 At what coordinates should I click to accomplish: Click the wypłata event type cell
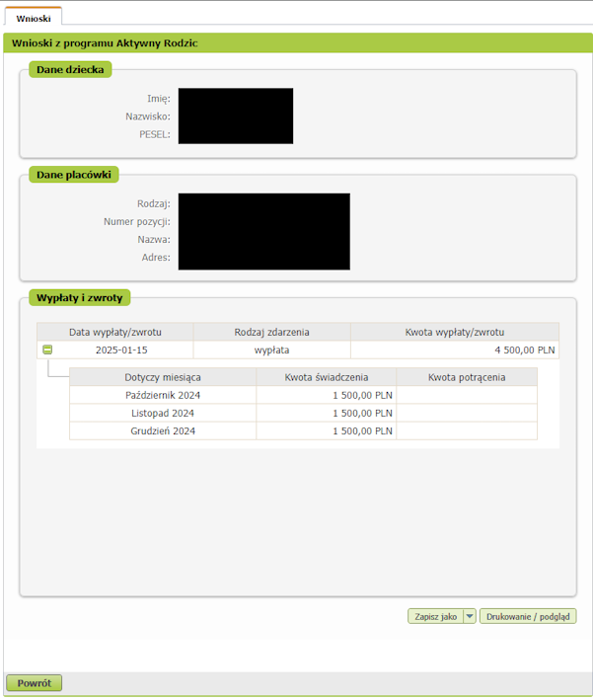[x=271, y=350]
